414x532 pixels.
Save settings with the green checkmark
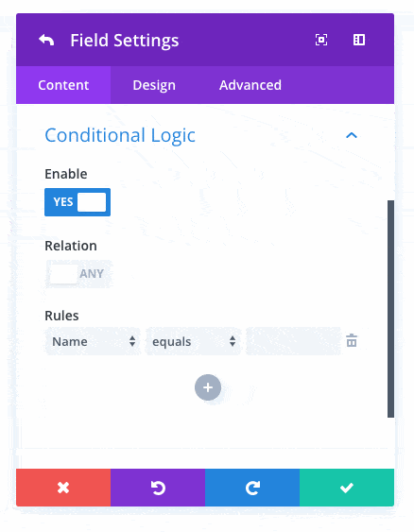coord(347,488)
